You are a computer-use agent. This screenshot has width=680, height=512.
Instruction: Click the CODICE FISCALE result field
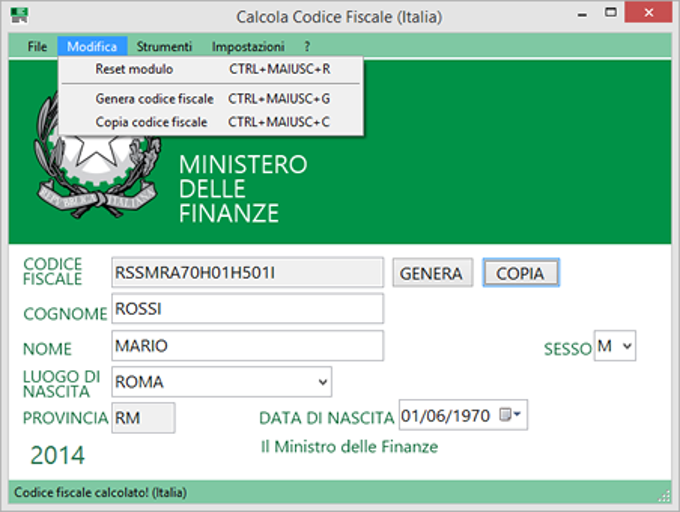click(248, 273)
